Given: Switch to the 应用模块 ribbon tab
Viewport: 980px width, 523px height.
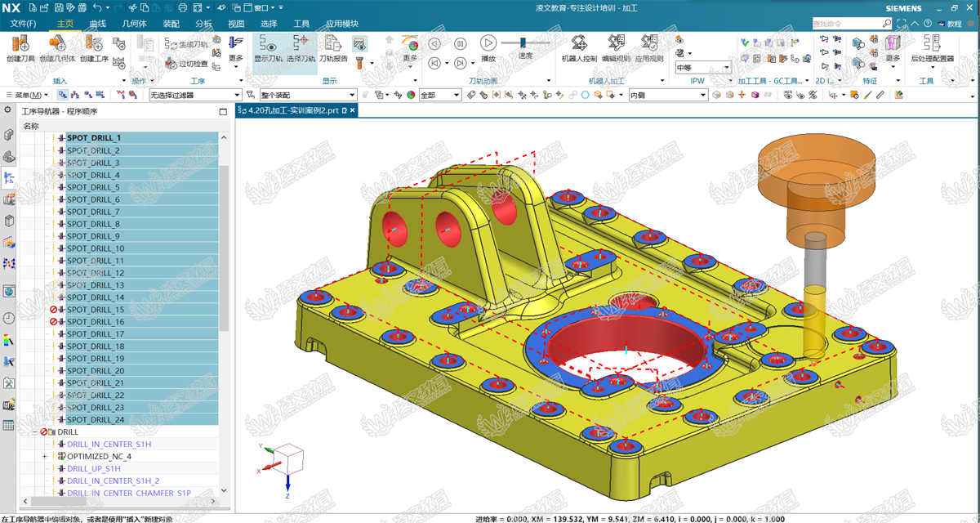Looking at the screenshot, I should coord(342,24).
